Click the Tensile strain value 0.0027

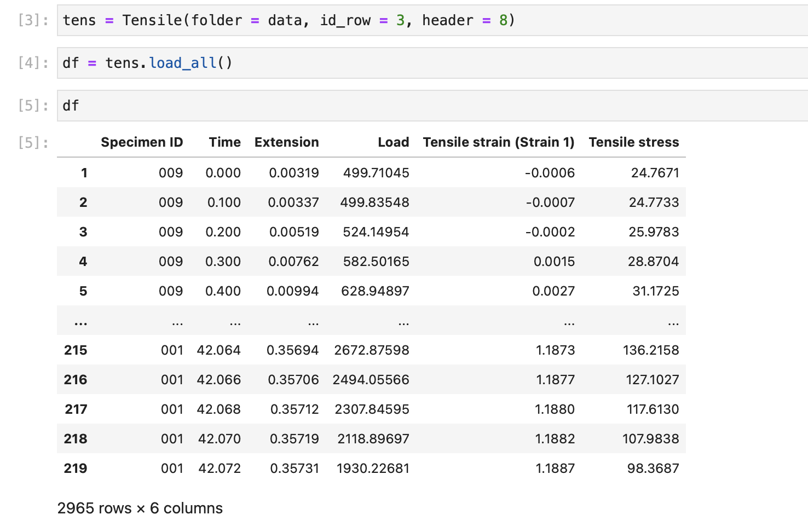554,291
